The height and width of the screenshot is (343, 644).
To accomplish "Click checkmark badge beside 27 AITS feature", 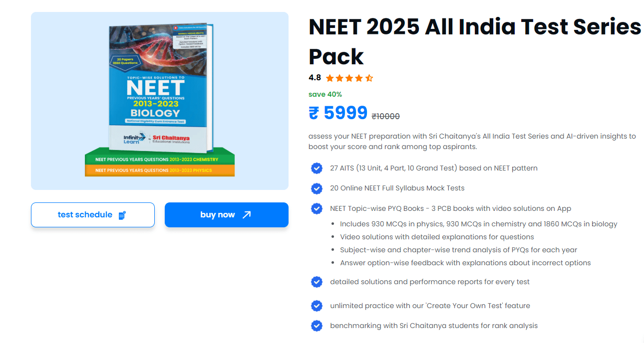I will pos(317,169).
